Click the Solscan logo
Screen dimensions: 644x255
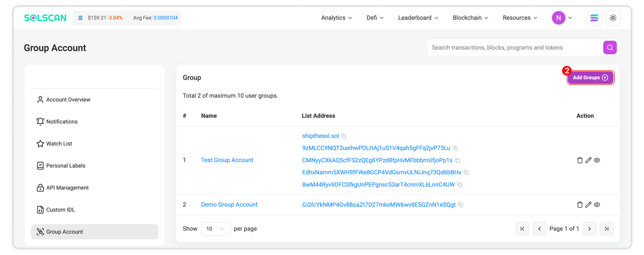pos(45,18)
